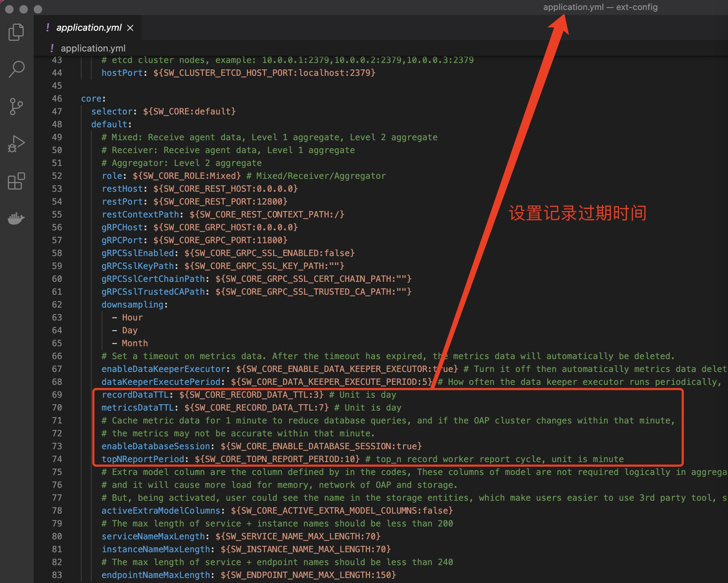Viewport: 728px width, 583px height.
Task: Click the 'gRPCSslTrustedCAPath' key
Action: [x=153, y=291]
